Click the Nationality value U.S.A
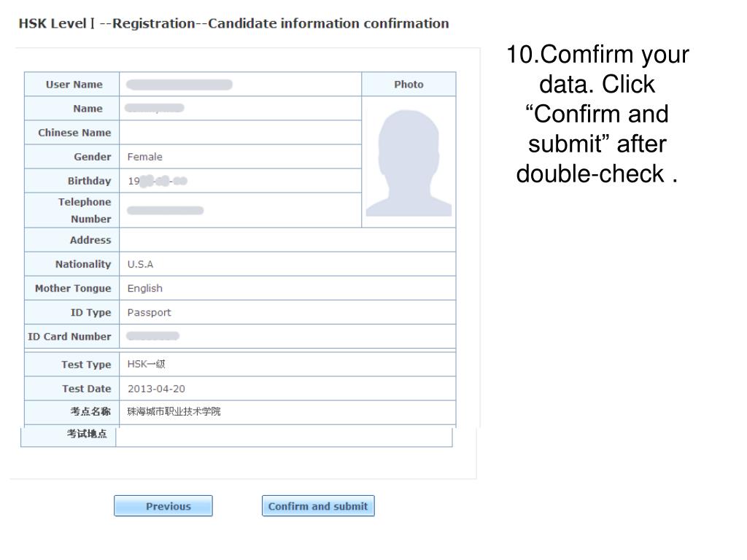 (x=140, y=264)
